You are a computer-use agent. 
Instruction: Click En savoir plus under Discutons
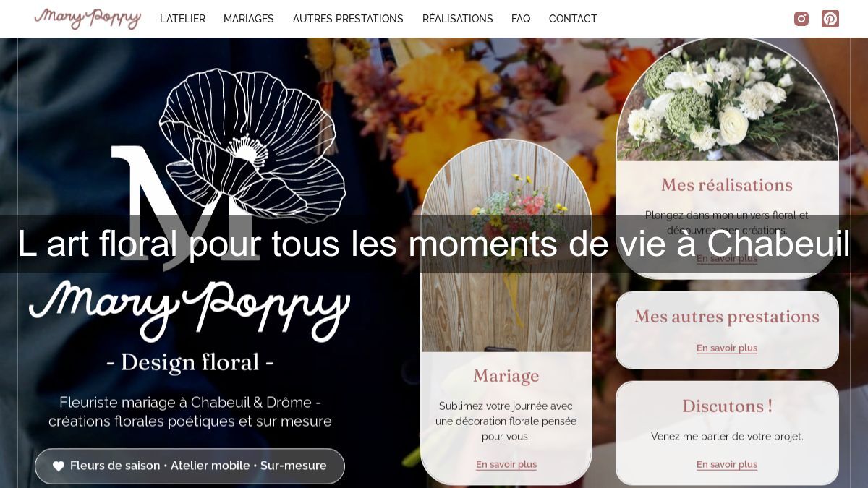(x=727, y=464)
